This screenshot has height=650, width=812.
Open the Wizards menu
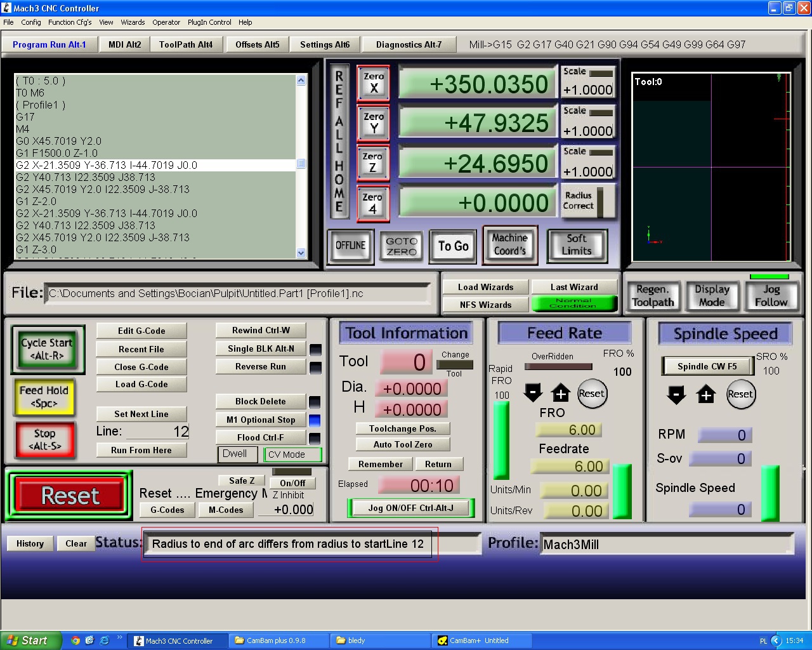click(x=133, y=22)
